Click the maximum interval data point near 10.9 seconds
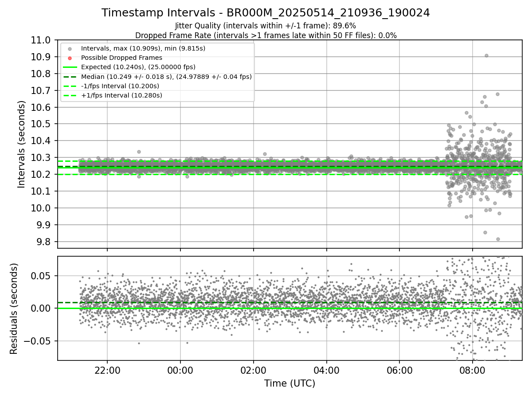The image size is (532, 399). click(x=486, y=55)
